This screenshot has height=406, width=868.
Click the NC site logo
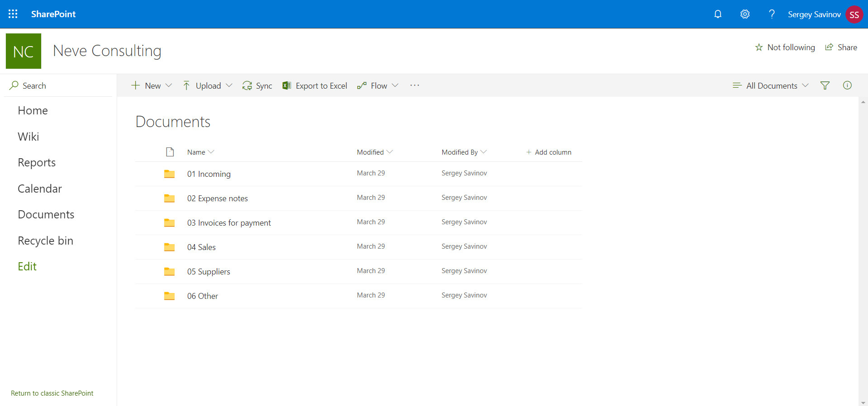pyautogui.click(x=24, y=51)
